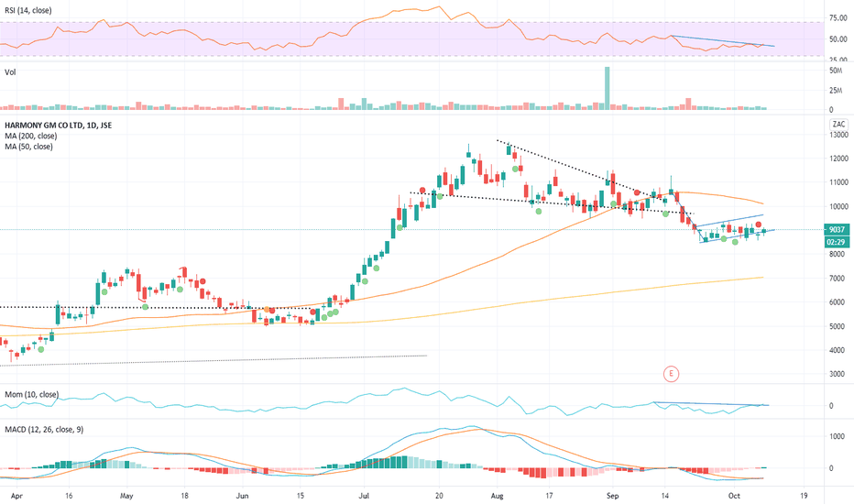Screen dimensions: 854x504
Task: Click the RSI 50.00 scale label
Action: point(838,39)
